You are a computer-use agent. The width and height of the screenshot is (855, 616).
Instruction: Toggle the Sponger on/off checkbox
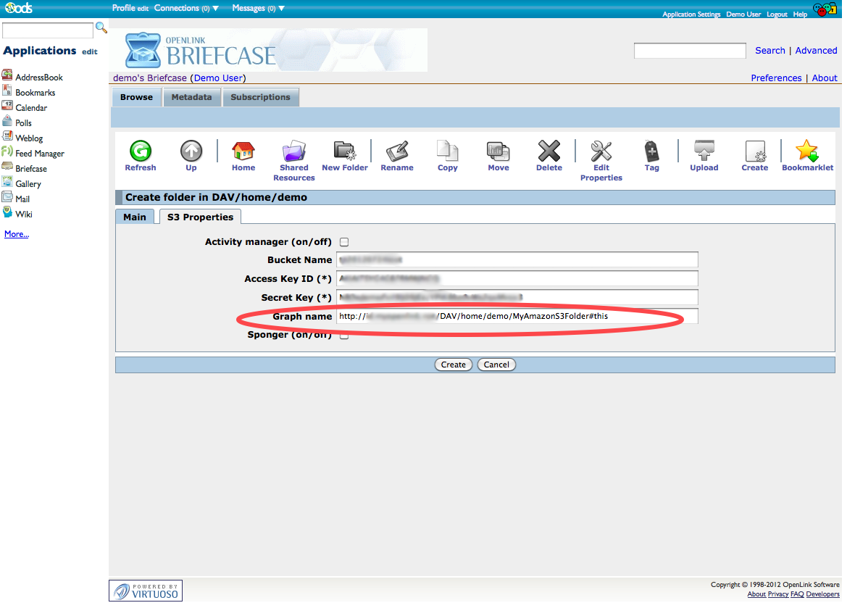click(x=344, y=336)
